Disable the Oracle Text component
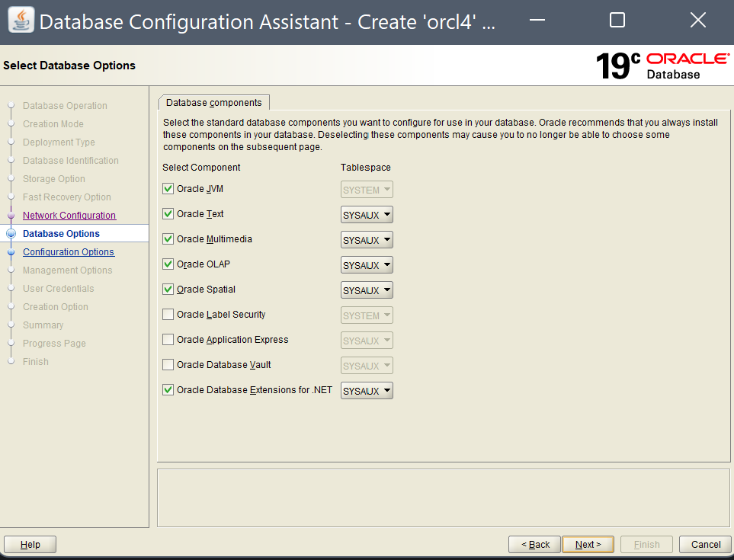The height and width of the screenshot is (560, 734). pyautogui.click(x=168, y=214)
